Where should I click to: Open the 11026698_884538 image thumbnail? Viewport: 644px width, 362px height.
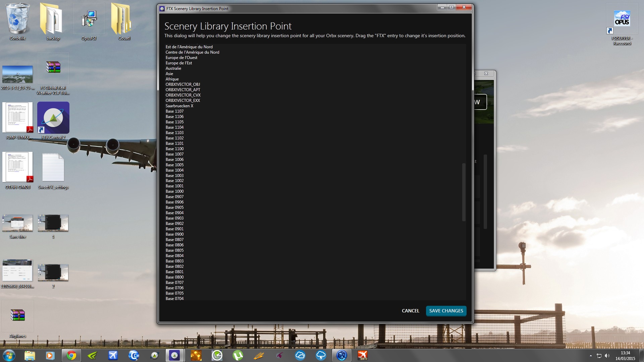click(17, 273)
